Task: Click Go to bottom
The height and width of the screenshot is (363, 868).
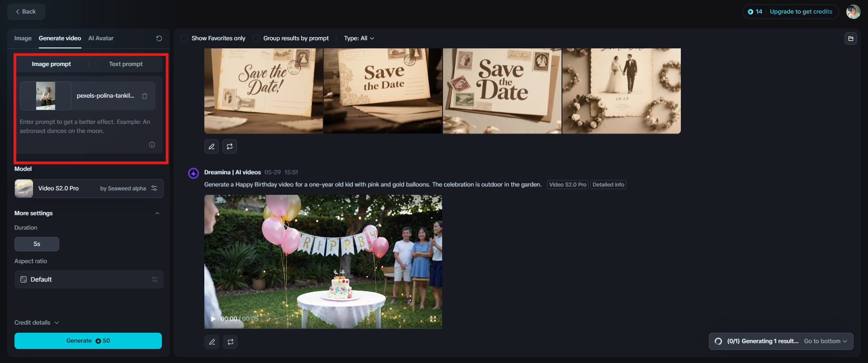Action: click(x=825, y=341)
